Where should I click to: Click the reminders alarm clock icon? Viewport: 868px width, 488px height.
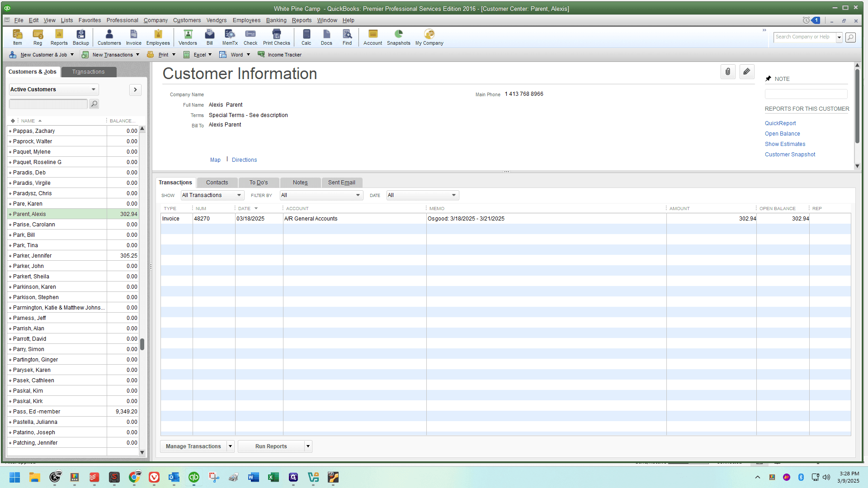coord(806,20)
